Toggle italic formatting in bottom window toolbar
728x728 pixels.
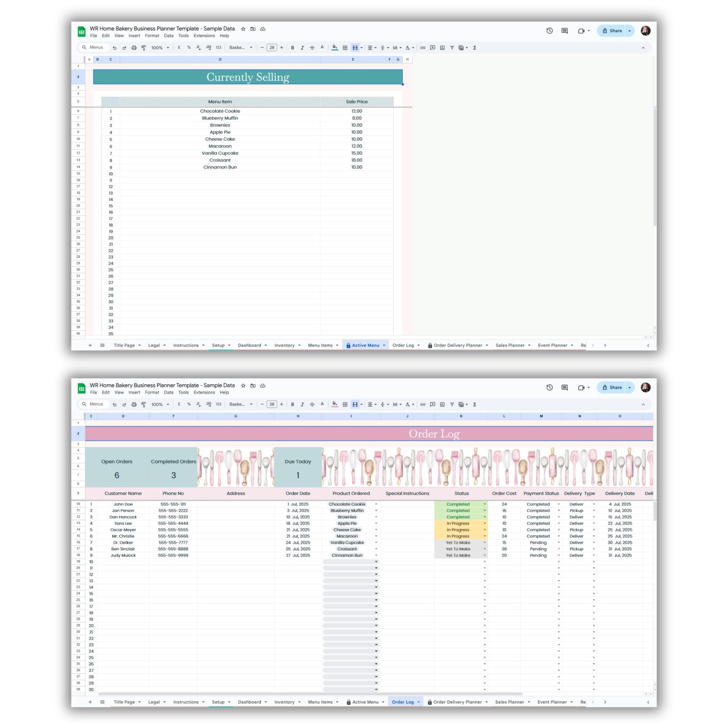pos(302,404)
